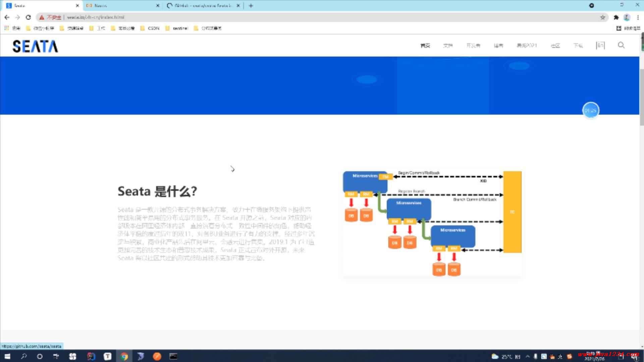This screenshot has width=644, height=362.
Task: Click the round blue timer floating button
Action: 591,110
